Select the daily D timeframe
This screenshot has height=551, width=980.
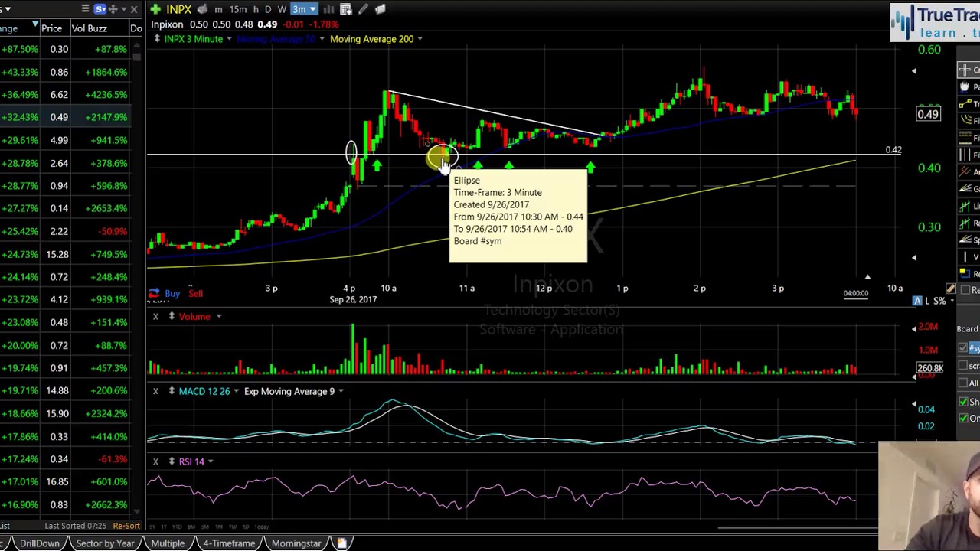pyautogui.click(x=268, y=9)
